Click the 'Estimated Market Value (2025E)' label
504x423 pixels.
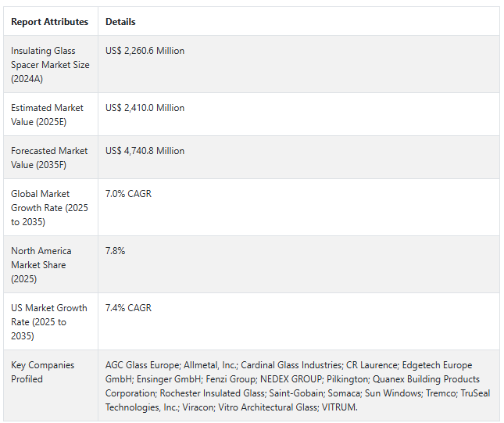(48, 115)
